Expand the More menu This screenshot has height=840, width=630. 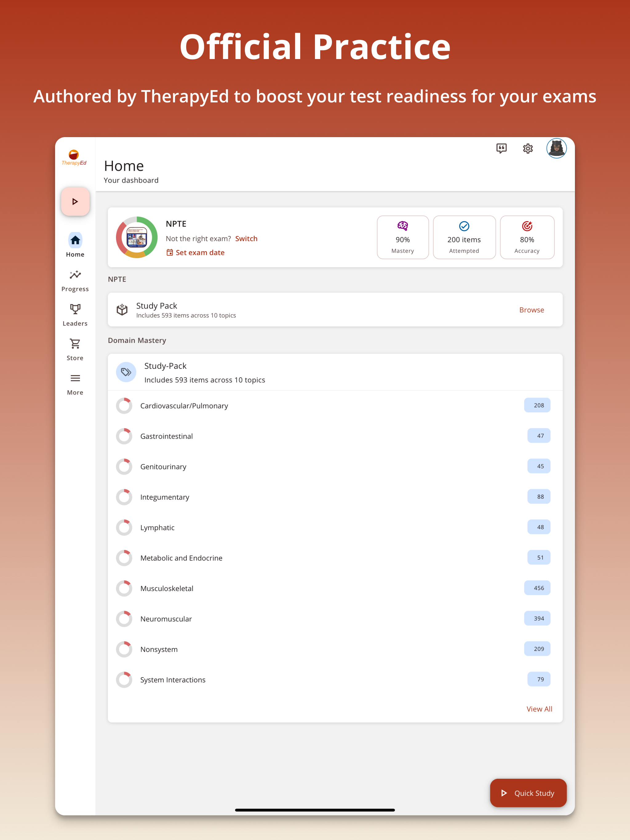pos(75,384)
